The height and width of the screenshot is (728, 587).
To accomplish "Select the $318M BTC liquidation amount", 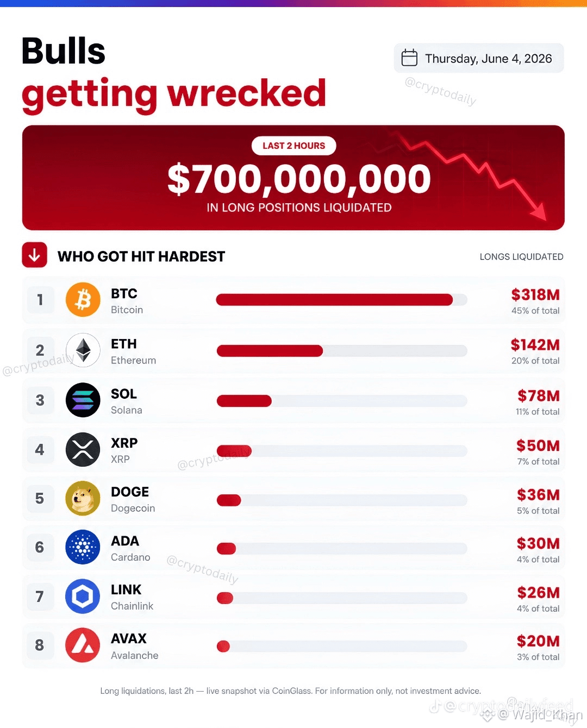I will [x=535, y=295].
